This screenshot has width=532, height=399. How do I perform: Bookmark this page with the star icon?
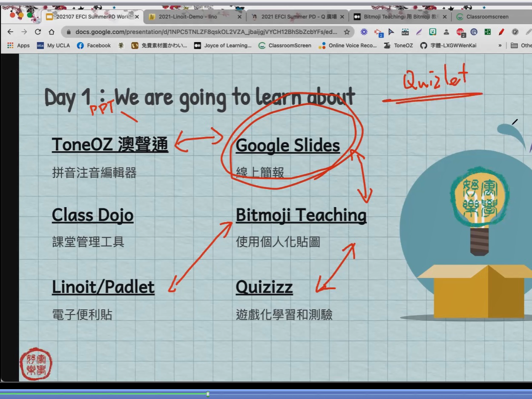point(347,32)
